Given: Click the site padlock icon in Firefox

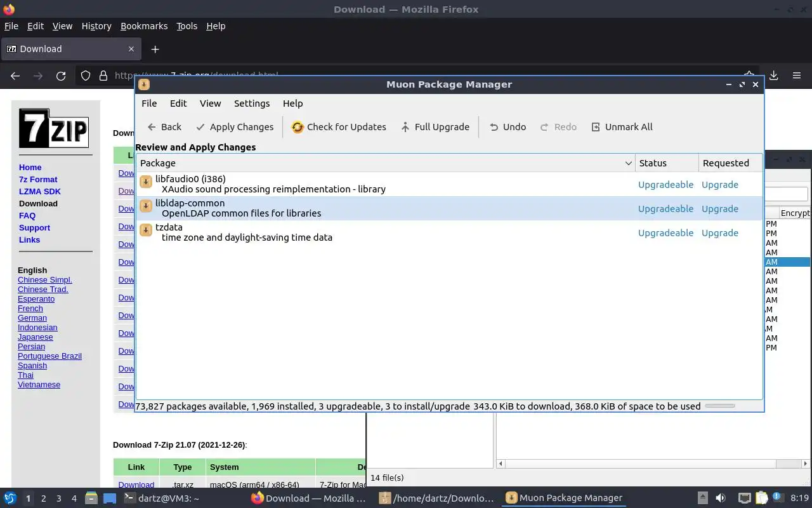Looking at the screenshot, I should pyautogui.click(x=103, y=76).
